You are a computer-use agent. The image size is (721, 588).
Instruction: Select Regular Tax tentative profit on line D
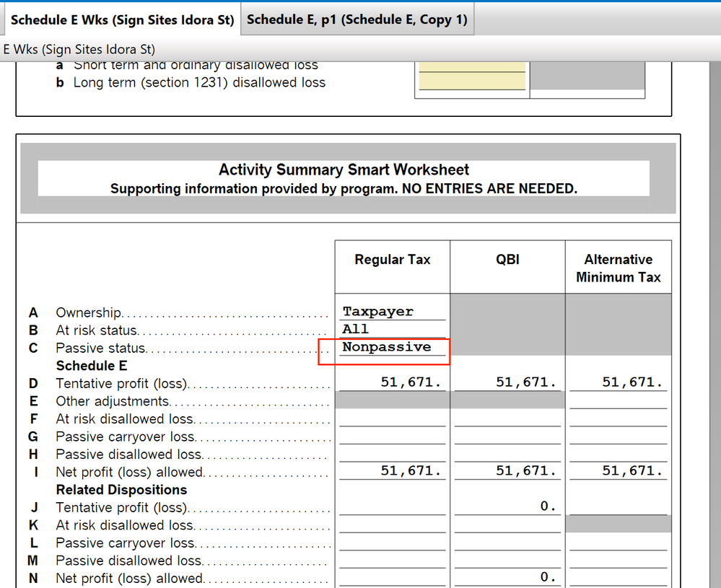click(392, 383)
